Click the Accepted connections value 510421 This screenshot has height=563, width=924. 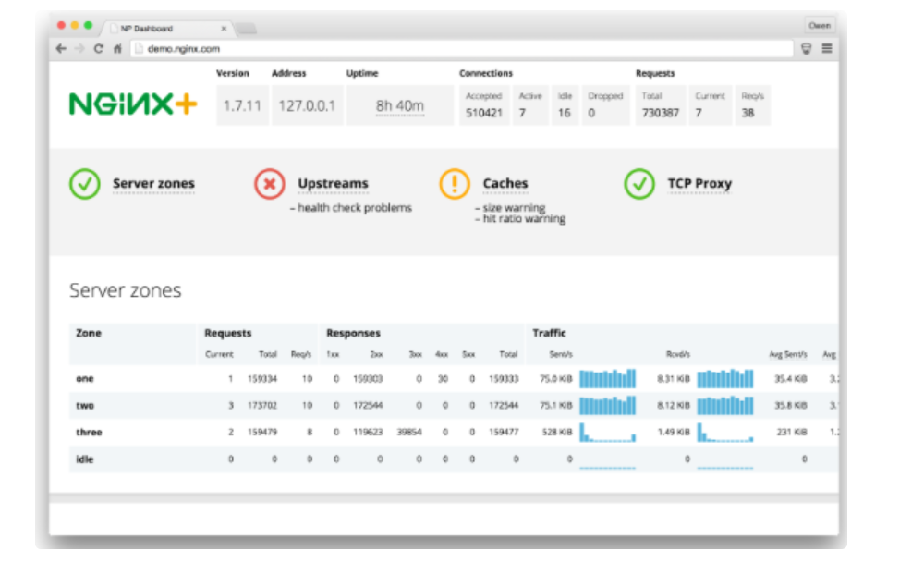tap(484, 113)
